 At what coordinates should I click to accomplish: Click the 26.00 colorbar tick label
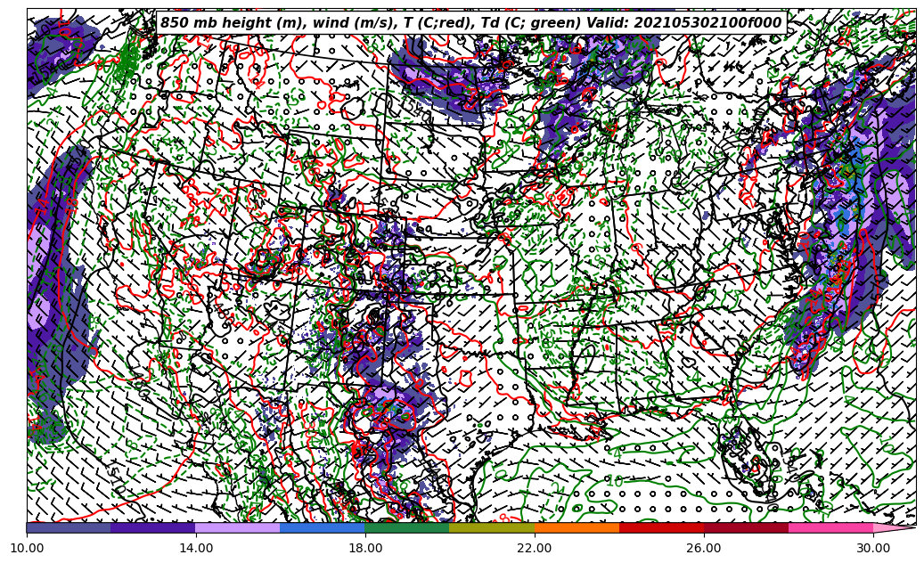tap(704, 549)
